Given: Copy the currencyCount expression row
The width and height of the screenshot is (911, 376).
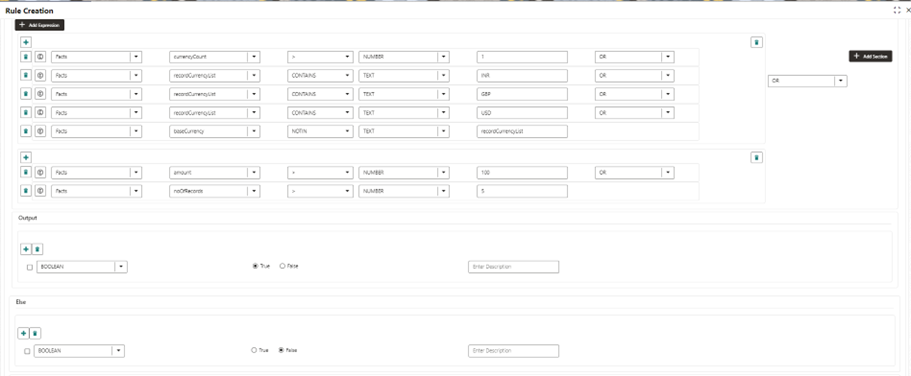Looking at the screenshot, I should tap(40, 57).
